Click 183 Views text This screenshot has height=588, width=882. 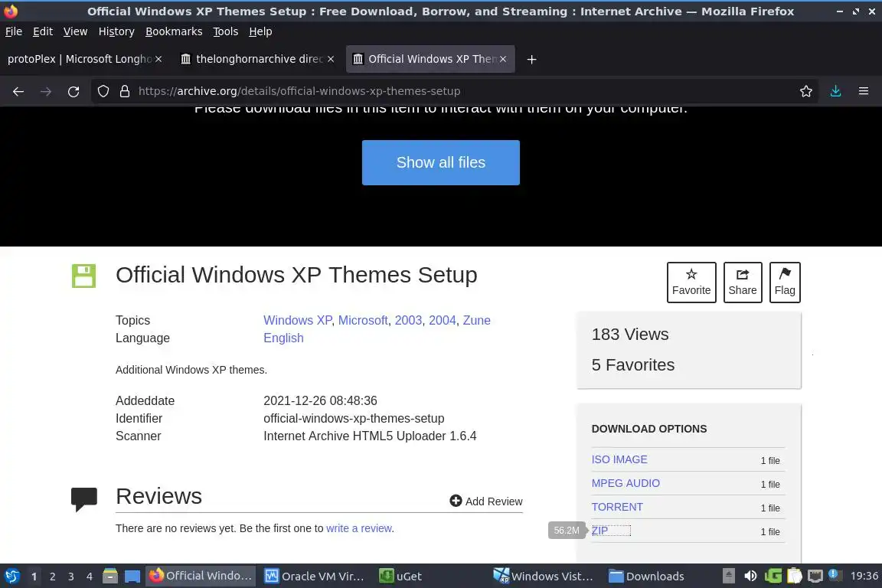pos(630,335)
